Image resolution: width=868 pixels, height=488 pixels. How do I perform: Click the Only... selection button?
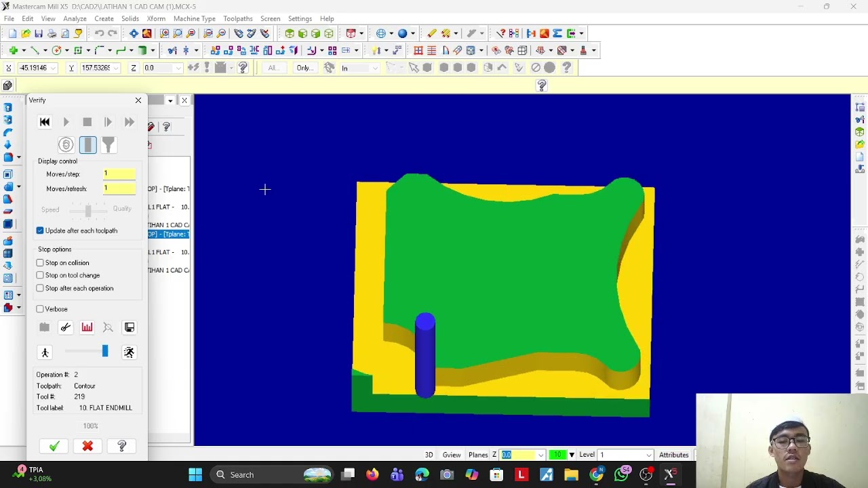point(304,68)
